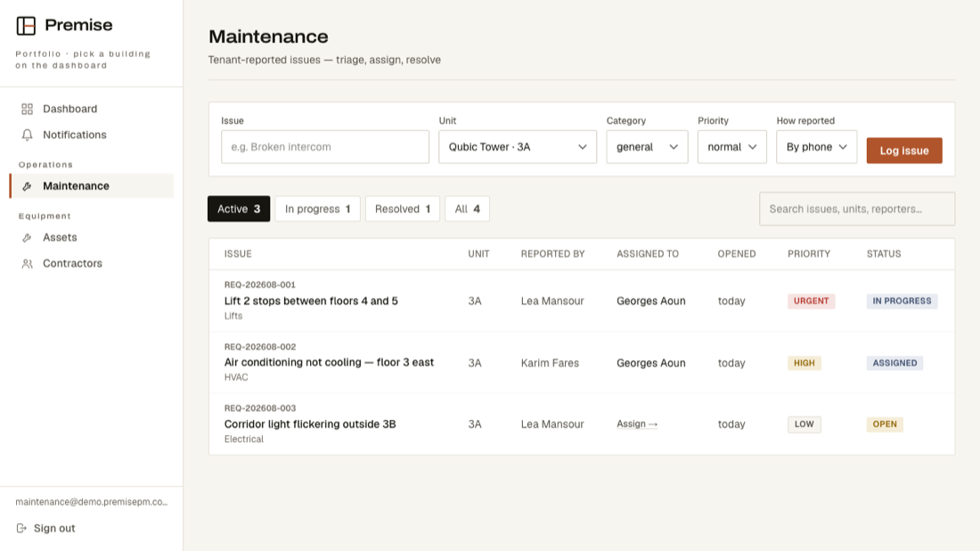Click the ISSUE column header
Viewport: 980px width, 551px height.
238,254
